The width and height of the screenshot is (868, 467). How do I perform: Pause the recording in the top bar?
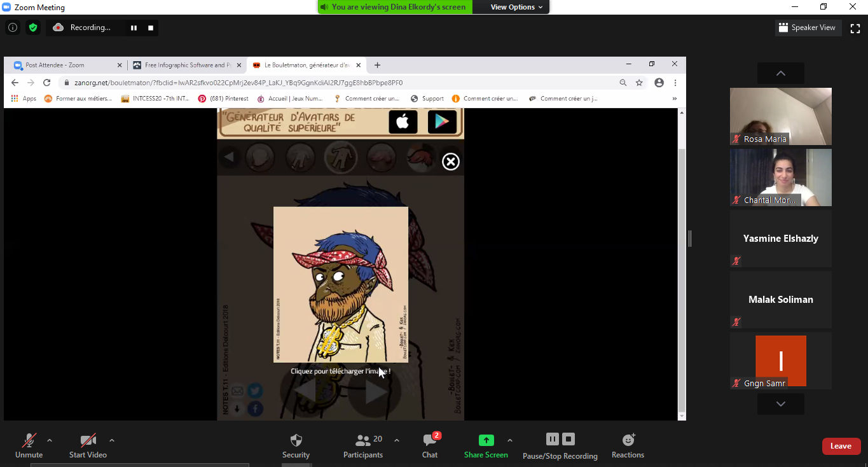point(134,28)
